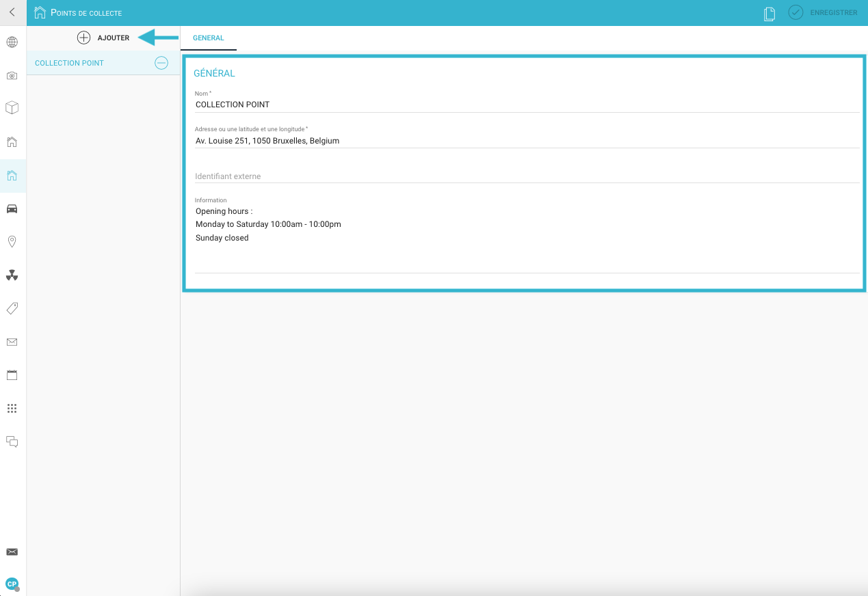Select the highlighted blue house sidebar icon
This screenshot has height=596, width=868.
12,176
